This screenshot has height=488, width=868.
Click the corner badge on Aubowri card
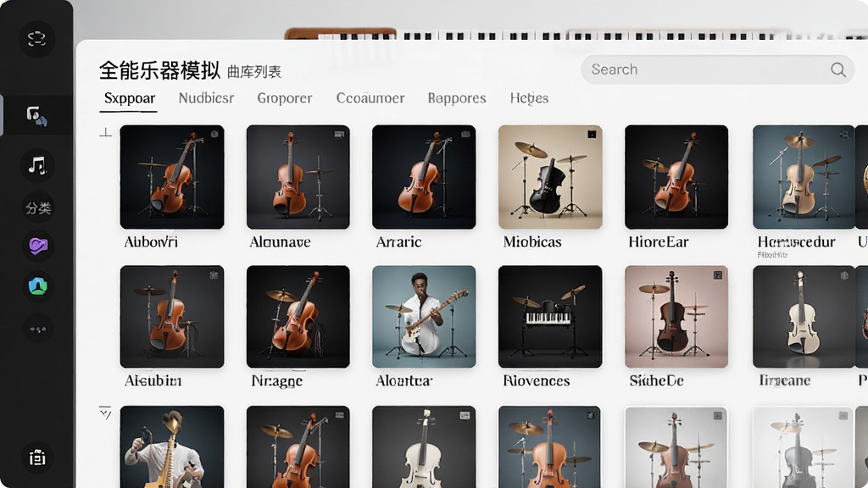pos(214,134)
